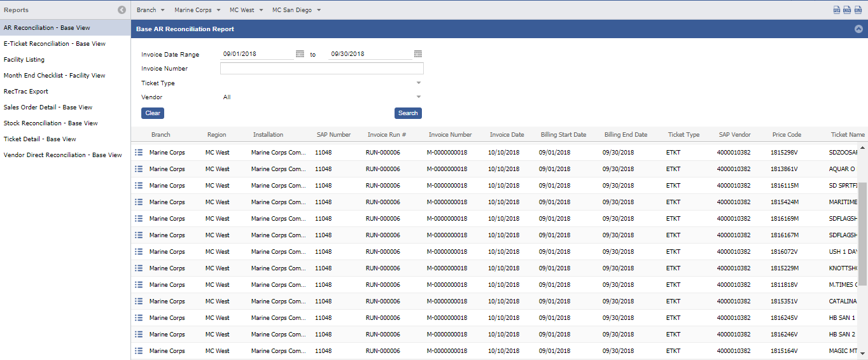Collapse the Base AR Reconciliation Report header

858,29
